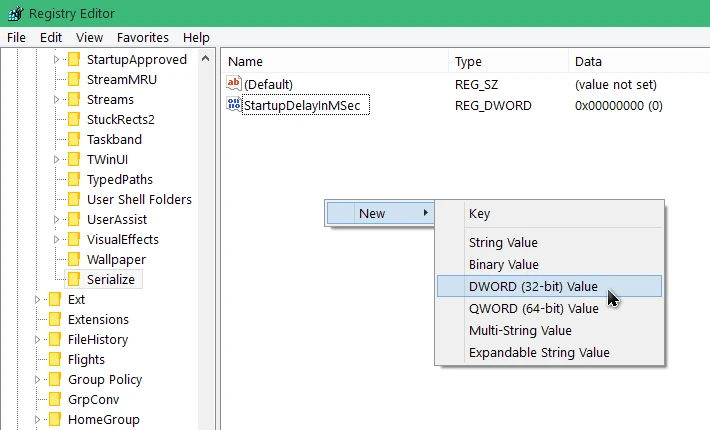Sort values by the Name column header
Image resolution: width=710 pixels, height=430 pixels.
coord(330,62)
